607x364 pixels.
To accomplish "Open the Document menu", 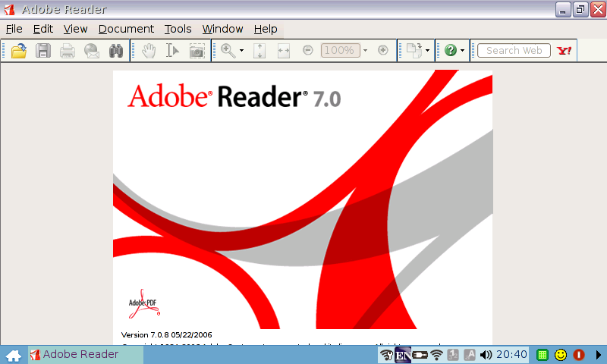I will [x=126, y=29].
